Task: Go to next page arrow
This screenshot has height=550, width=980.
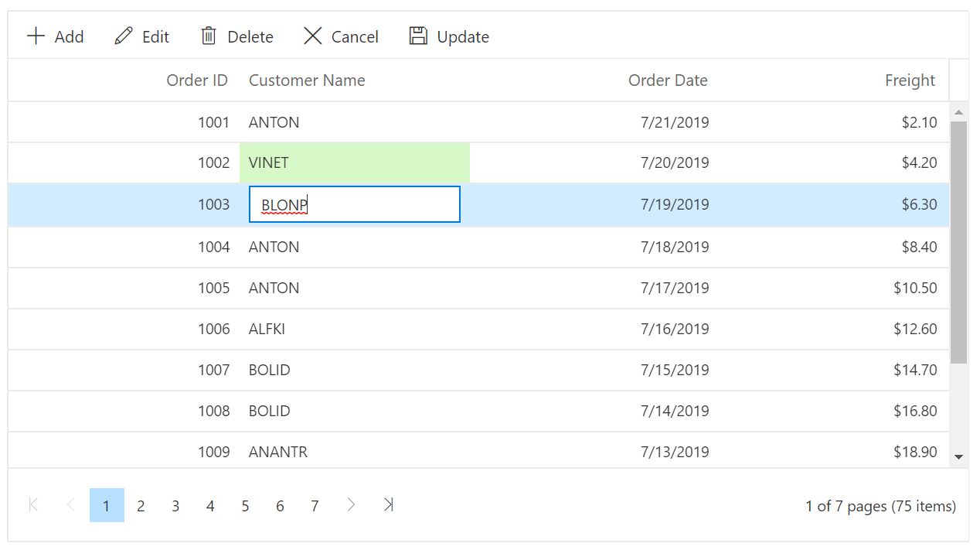Action: click(351, 505)
